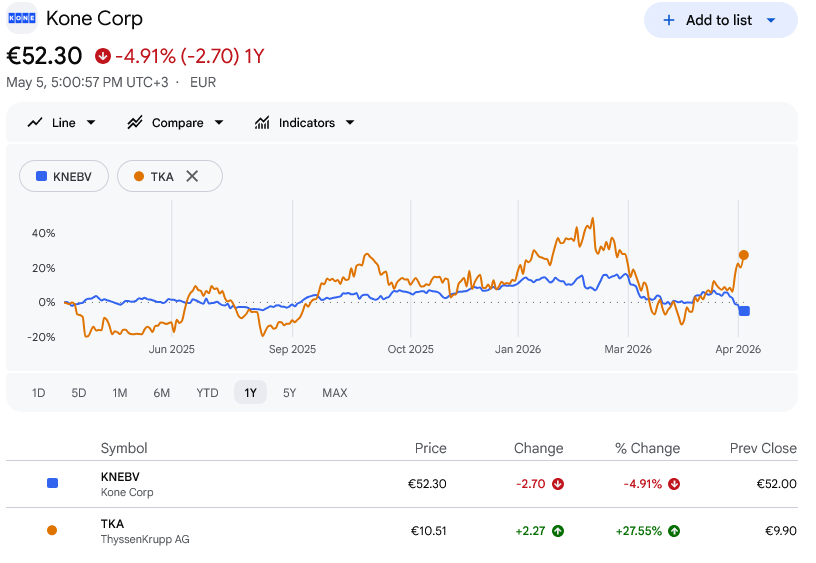This screenshot has height=563, width=816.
Task: Click the Add to list button label
Action: 719,20
